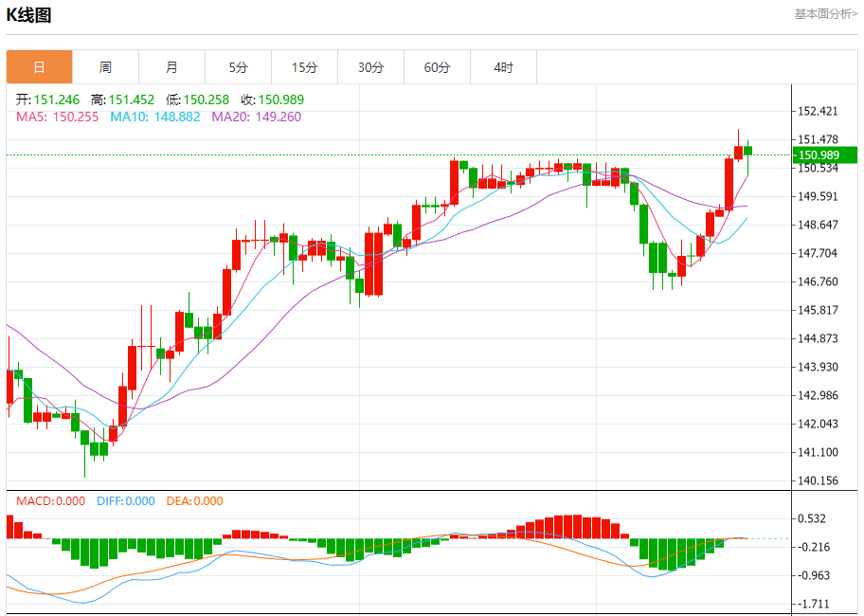The image size is (864, 616).
Task: Click the DEA:0.000 indicator label
Action: (x=194, y=501)
